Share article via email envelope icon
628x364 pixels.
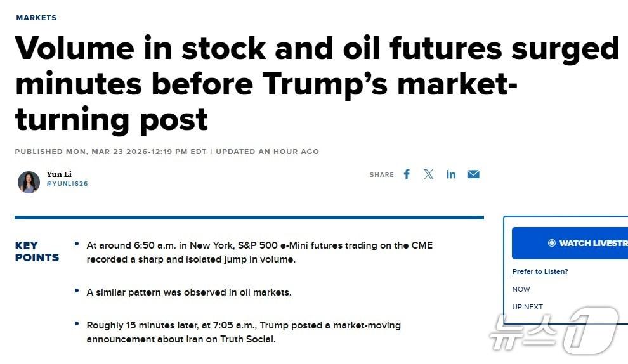point(473,174)
